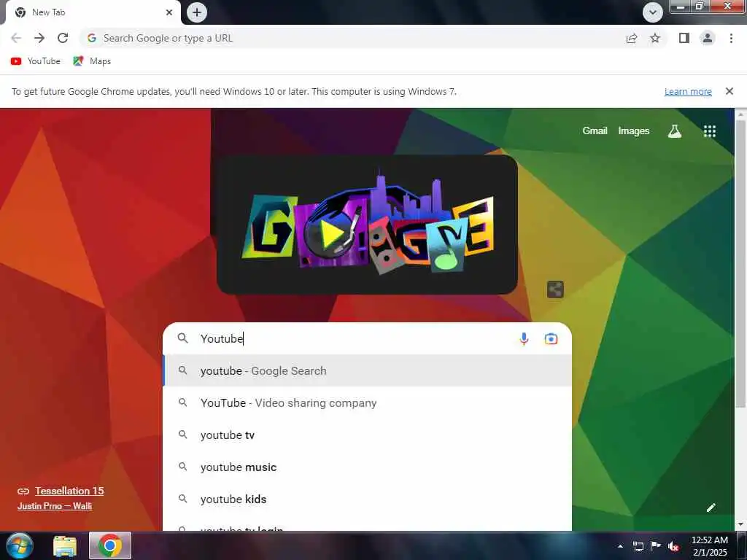Open the Maps bookmark
747x560 pixels.
(92, 61)
